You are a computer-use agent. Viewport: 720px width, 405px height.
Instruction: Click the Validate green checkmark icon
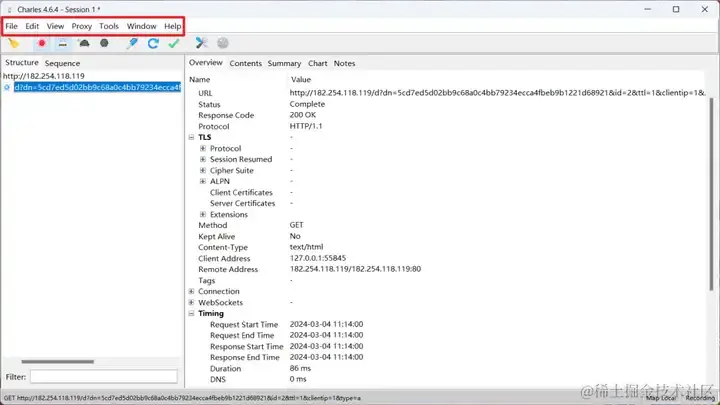[x=174, y=43]
